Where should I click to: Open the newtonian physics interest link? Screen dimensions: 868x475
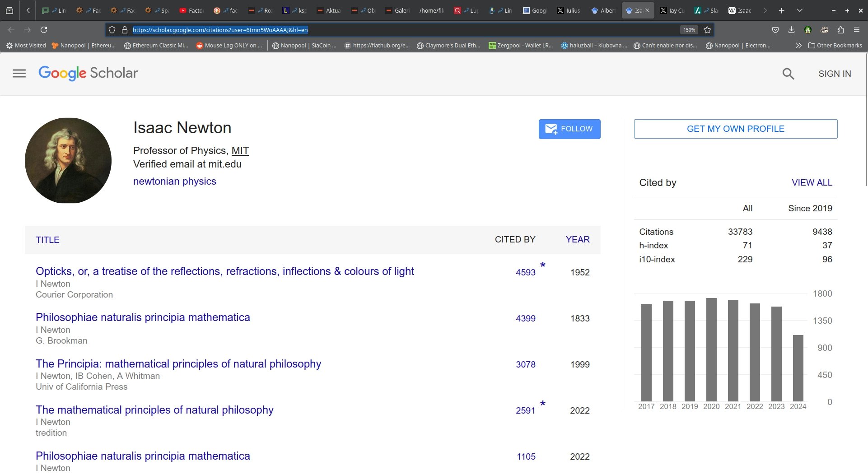[175, 181]
